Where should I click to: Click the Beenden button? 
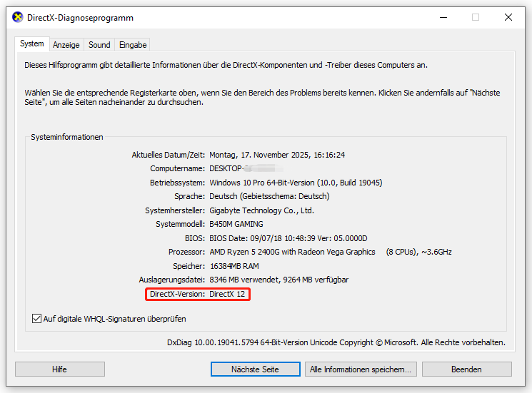[x=466, y=369]
